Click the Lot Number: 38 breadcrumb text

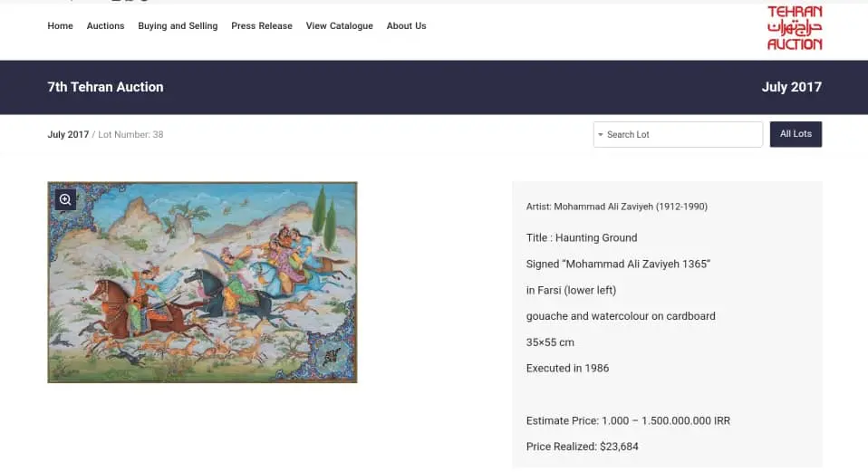point(130,134)
